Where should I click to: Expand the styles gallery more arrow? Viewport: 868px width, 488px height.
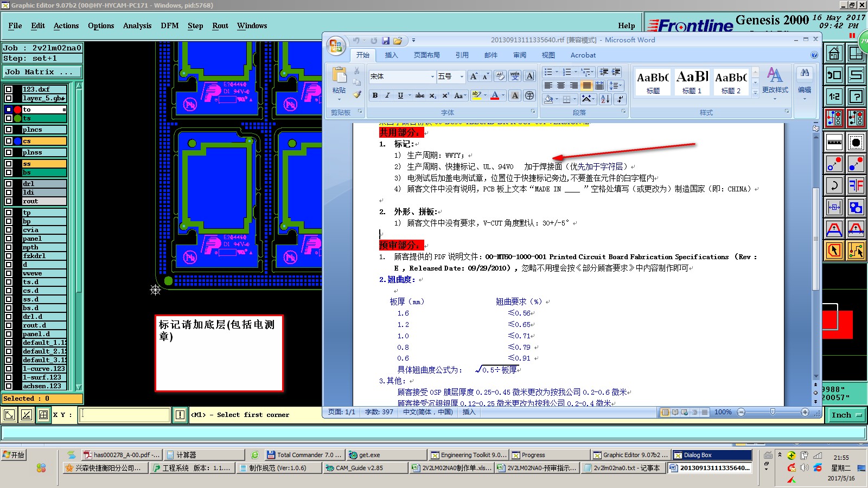tap(755, 93)
